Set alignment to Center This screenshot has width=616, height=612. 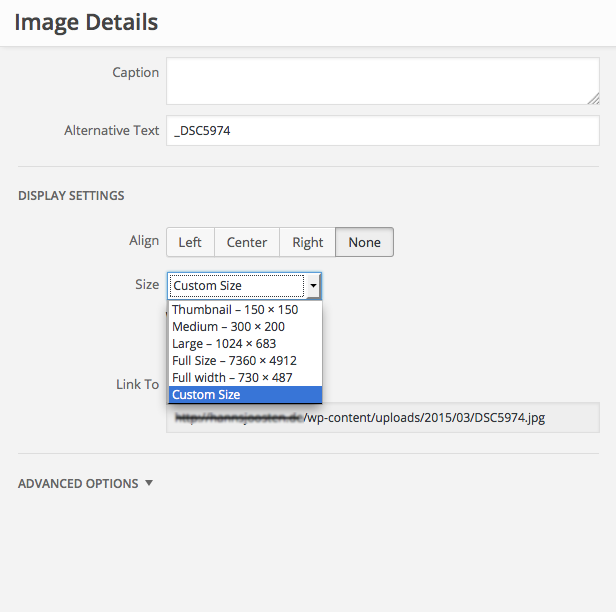tap(247, 242)
